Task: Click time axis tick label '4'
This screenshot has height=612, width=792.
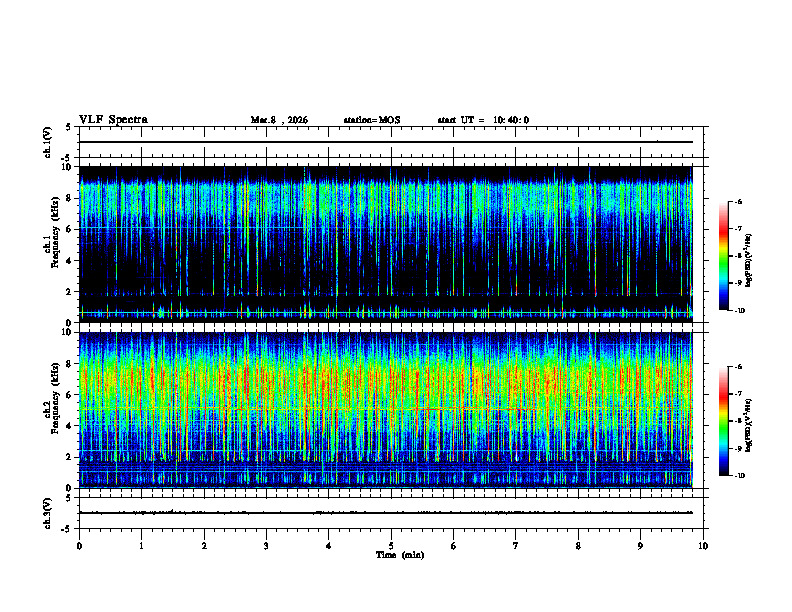Action: (329, 546)
